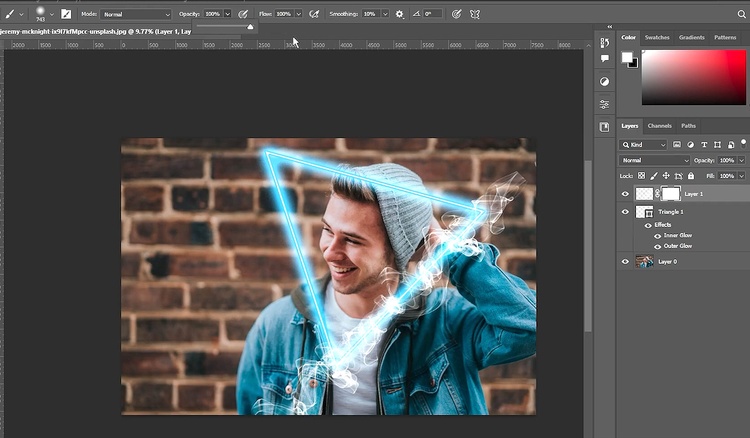The width and height of the screenshot is (750, 438).
Task: Hide Layer 0 with its eye icon
Action: click(626, 261)
